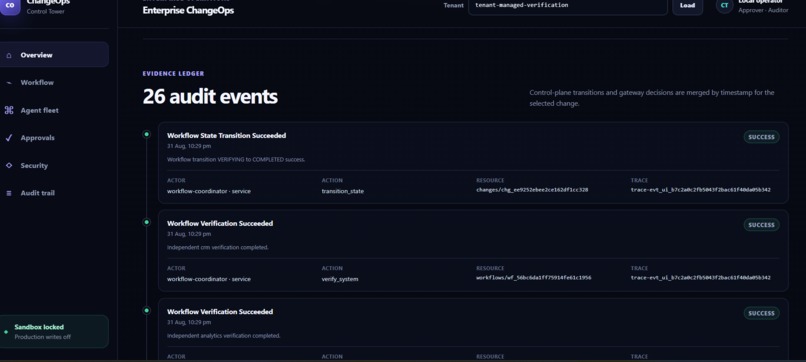Click the "verify_system" action value
Image resolution: width=806 pixels, height=362 pixels.
pyautogui.click(x=340, y=279)
